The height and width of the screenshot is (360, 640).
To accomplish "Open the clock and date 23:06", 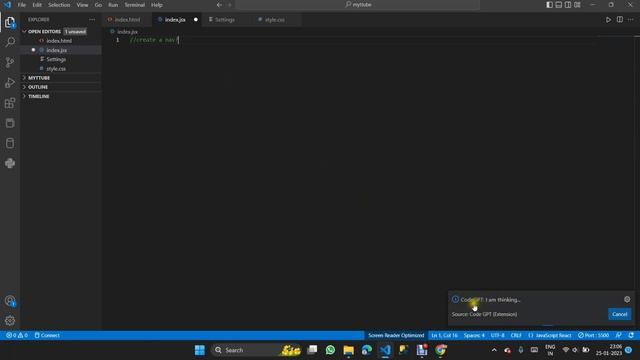I will [609, 350].
